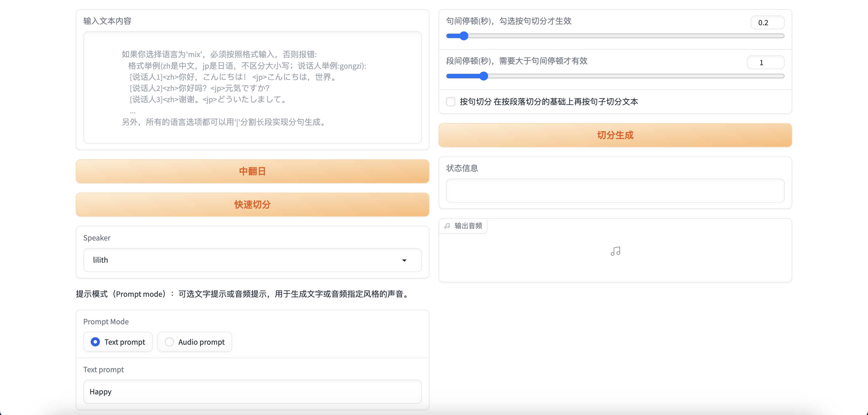Open the Speaker dropdown arrow
868x415 pixels.
point(404,260)
